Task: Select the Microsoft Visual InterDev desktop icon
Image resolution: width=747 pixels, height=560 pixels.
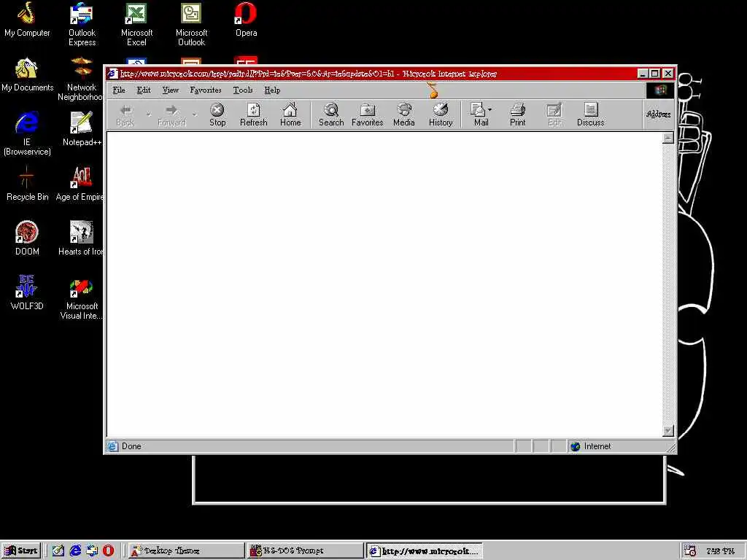Action: [81, 297]
